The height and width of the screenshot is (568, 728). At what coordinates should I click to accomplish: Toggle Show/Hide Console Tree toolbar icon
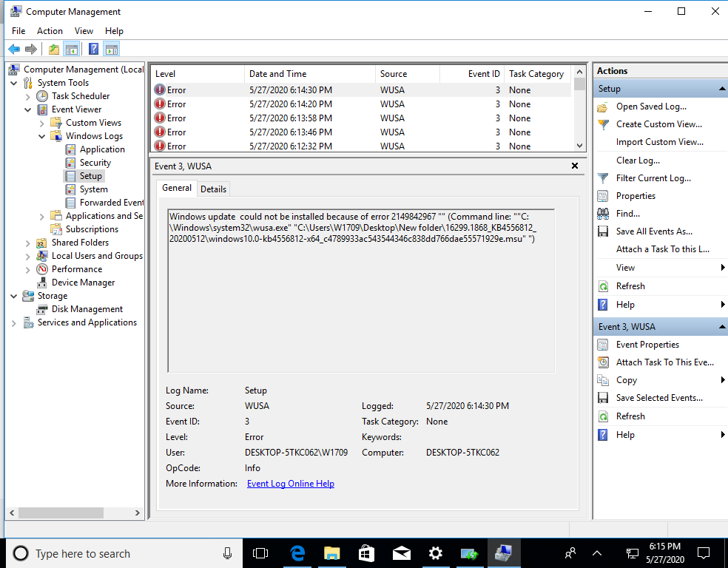coord(72,49)
